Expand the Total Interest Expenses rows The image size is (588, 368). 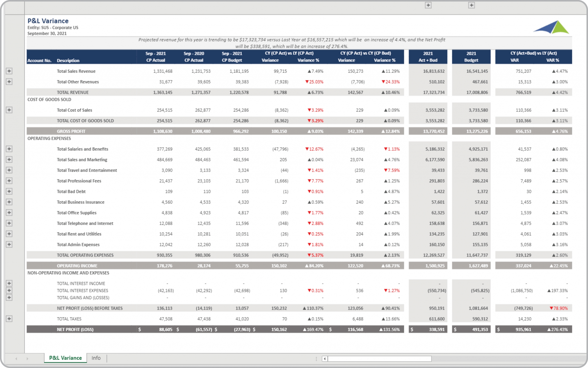pyautogui.click(x=9, y=290)
